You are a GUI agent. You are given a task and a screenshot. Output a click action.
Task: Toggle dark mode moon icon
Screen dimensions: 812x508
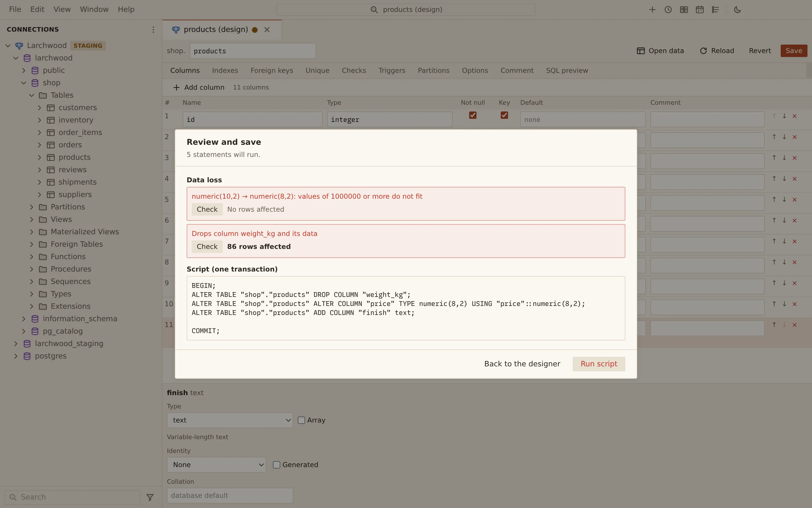click(737, 10)
